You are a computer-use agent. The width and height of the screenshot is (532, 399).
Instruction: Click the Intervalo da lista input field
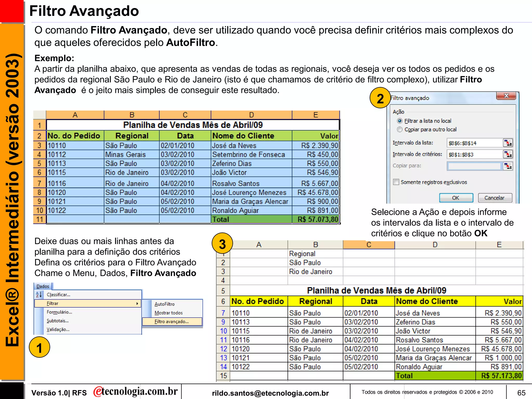(x=475, y=143)
